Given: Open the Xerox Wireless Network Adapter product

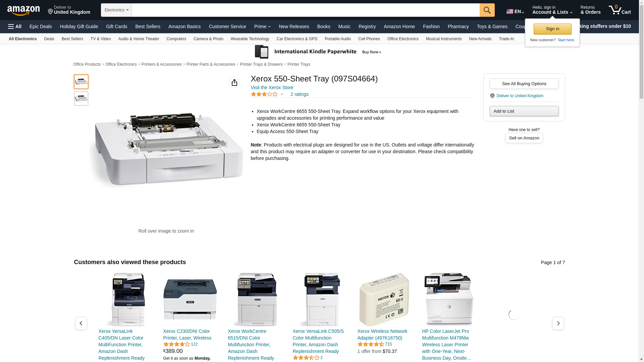Looking at the screenshot, I should (x=382, y=335).
